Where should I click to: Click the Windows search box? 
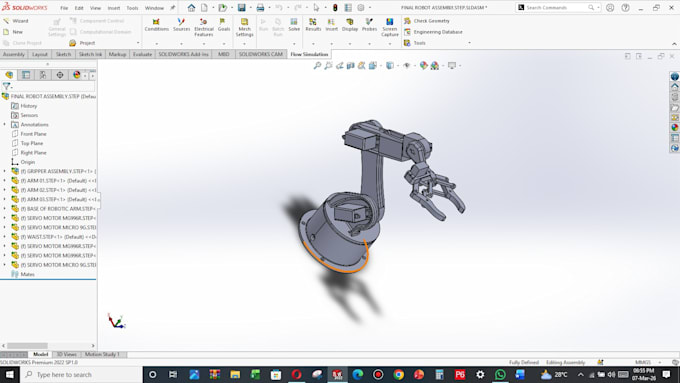coord(81,374)
